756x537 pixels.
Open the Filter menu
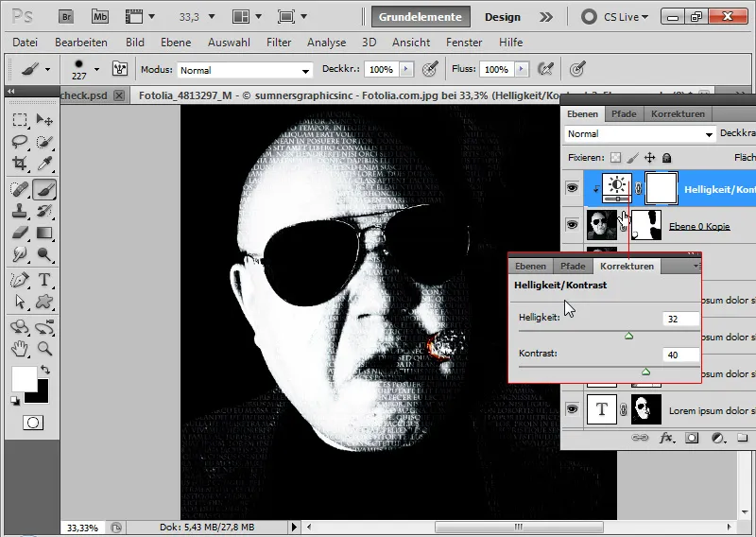(279, 43)
